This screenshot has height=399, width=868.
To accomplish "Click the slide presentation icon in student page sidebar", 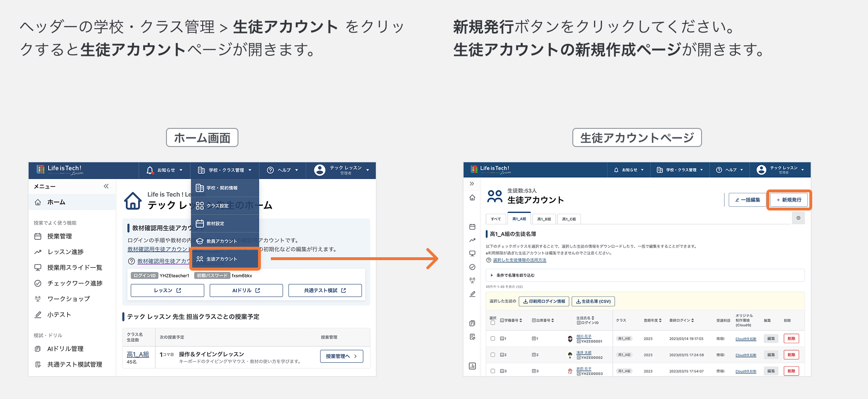I will [472, 253].
